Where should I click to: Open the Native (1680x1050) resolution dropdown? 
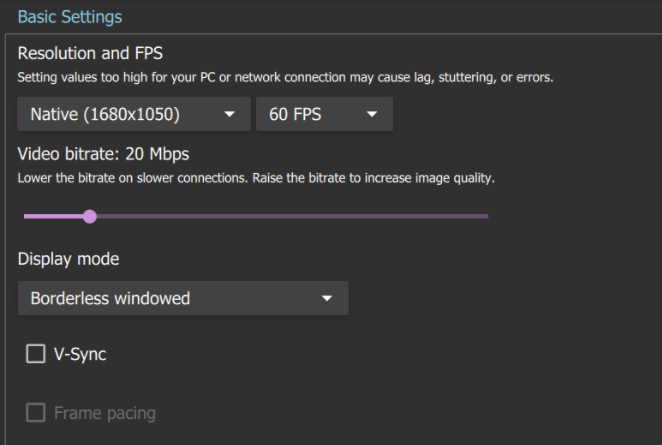tap(120, 114)
